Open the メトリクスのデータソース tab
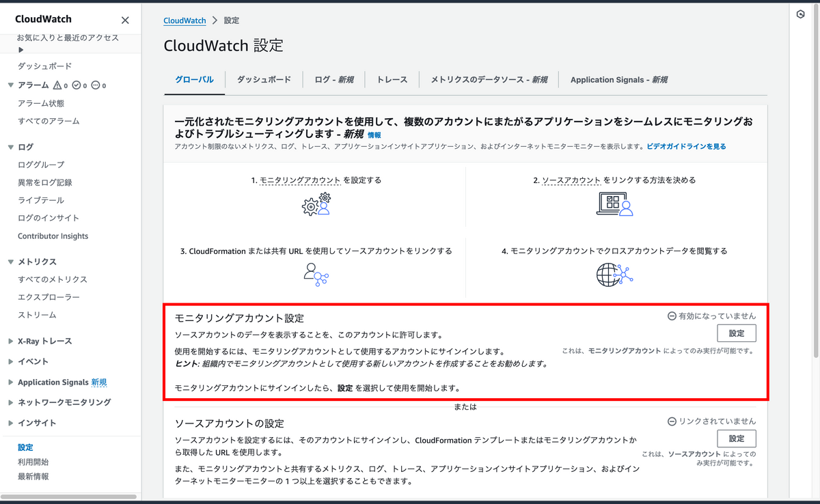The height and width of the screenshot is (504, 820). tap(489, 80)
